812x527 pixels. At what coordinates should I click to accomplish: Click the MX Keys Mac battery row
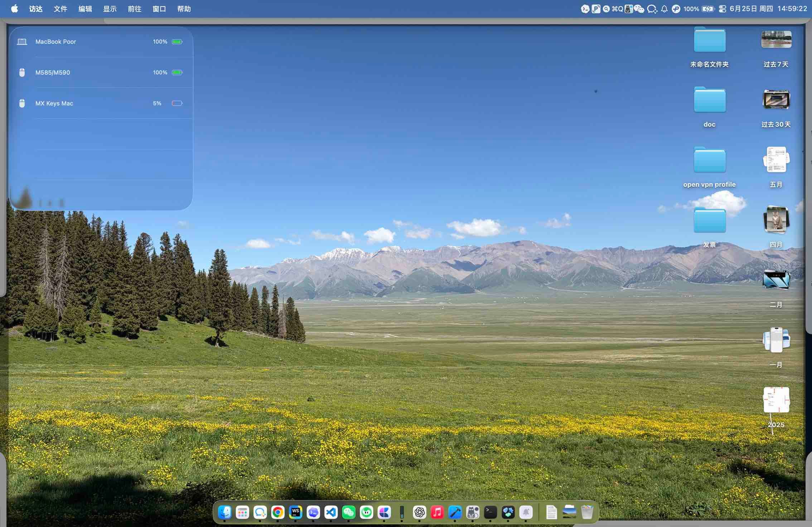101,103
